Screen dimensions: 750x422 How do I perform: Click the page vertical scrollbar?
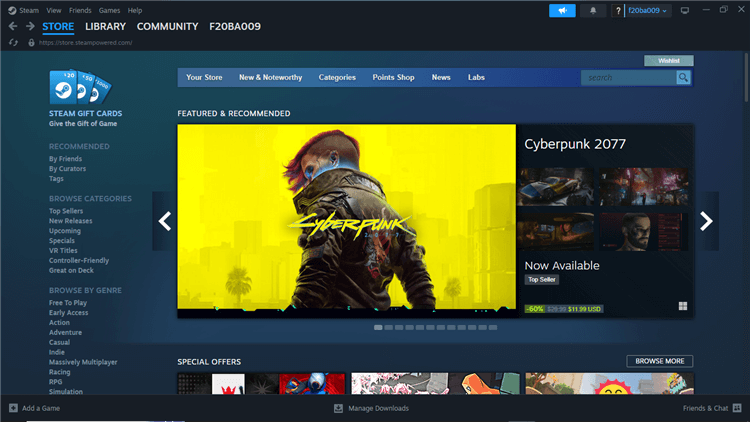(747, 77)
